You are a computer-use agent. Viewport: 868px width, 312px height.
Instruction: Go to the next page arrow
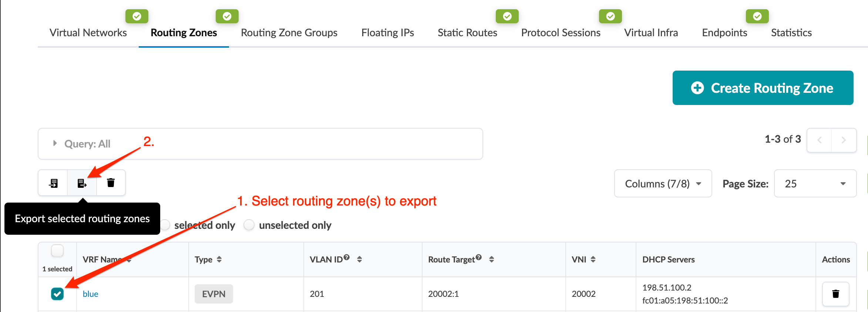pos(844,140)
